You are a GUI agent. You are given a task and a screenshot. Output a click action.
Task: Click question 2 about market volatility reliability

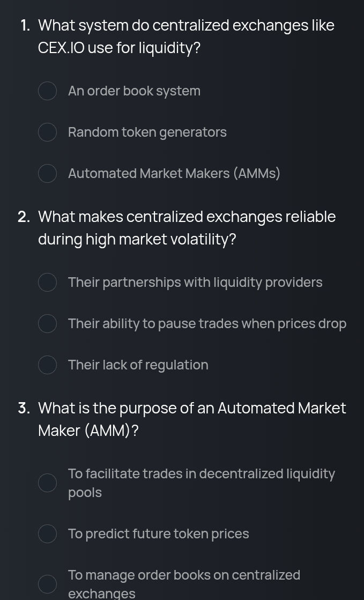click(x=187, y=227)
